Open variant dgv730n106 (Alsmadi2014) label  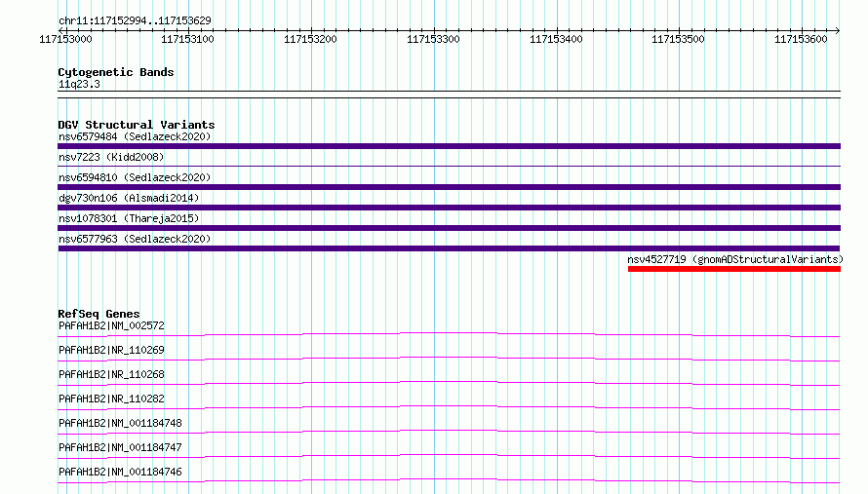point(129,198)
